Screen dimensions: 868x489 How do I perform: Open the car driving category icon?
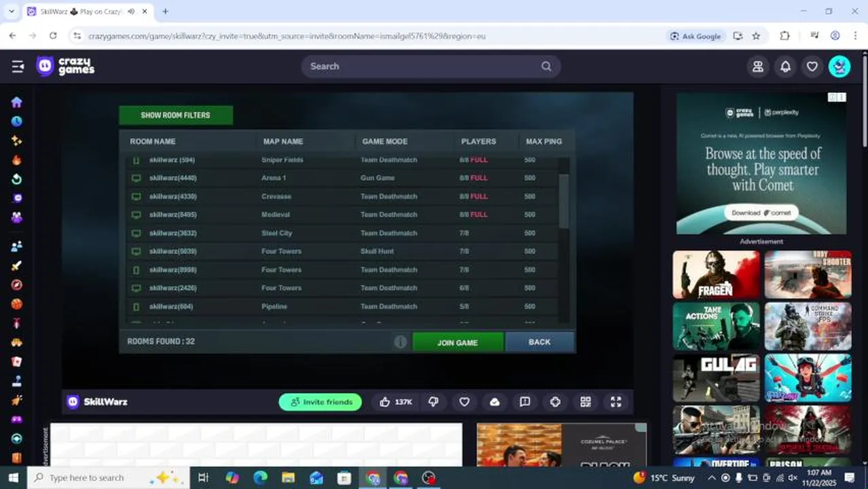[x=17, y=342]
